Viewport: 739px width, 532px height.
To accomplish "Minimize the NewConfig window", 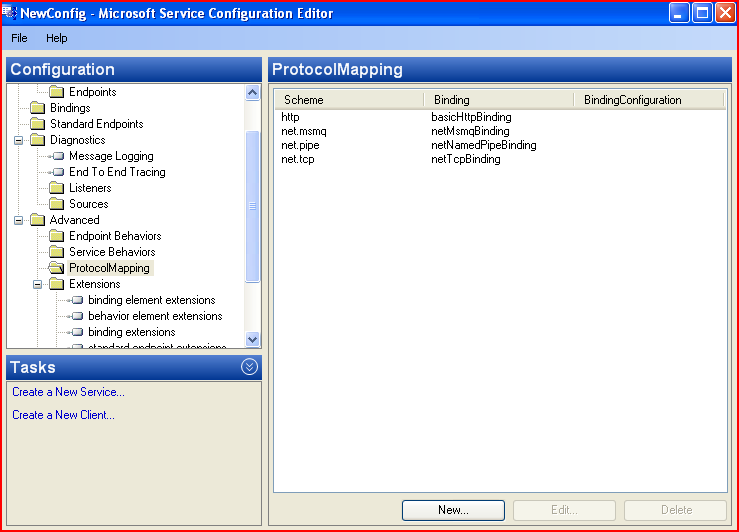I will (x=679, y=13).
